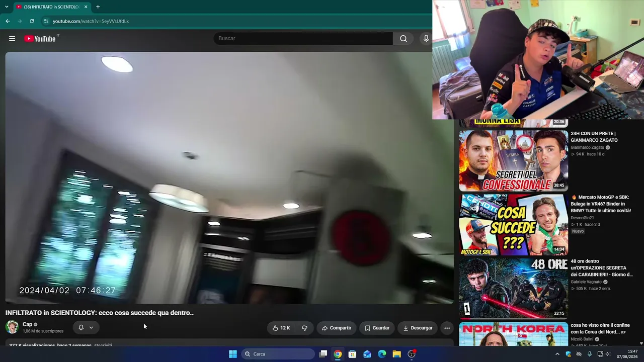Switch to Google Chrome in the taskbar
Screen dimensions: 644x362
pyautogui.click(x=338, y=354)
